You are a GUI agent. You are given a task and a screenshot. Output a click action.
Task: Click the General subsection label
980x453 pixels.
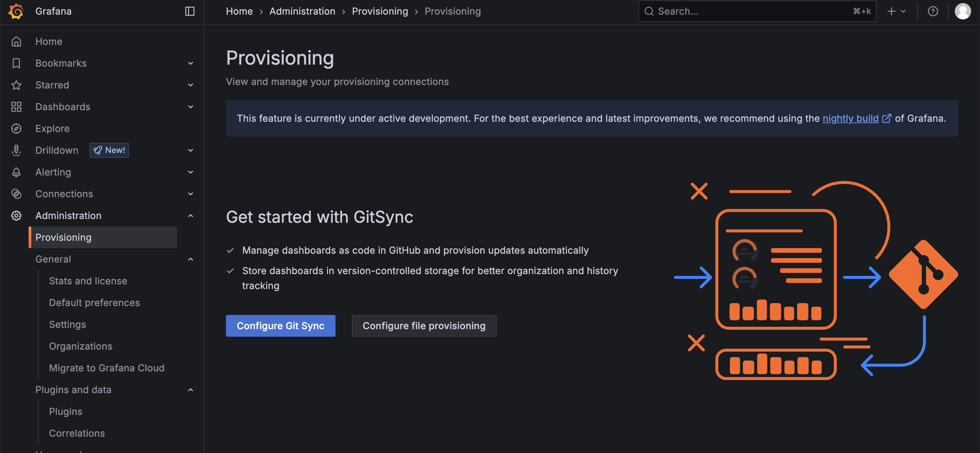click(53, 259)
